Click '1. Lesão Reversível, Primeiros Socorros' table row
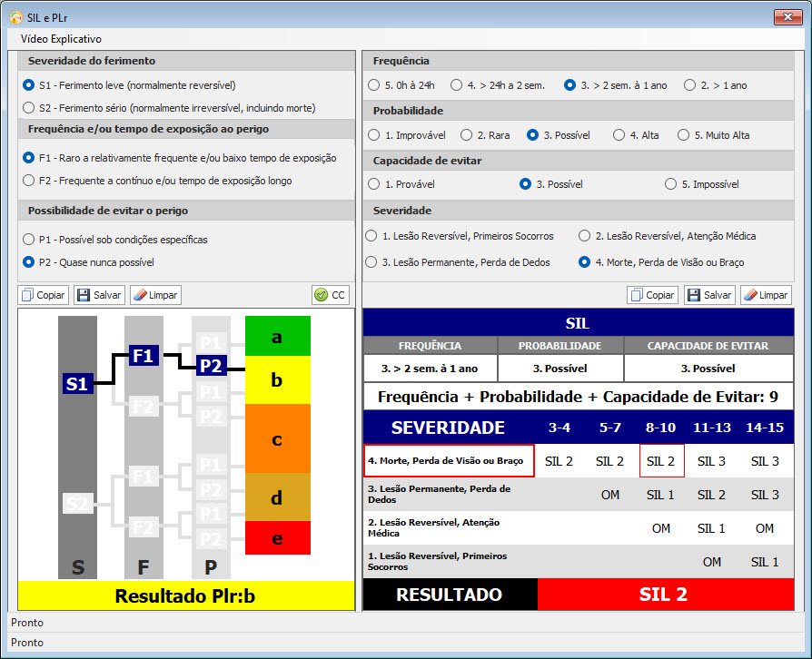The height and width of the screenshot is (659, 812). [579, 562]
